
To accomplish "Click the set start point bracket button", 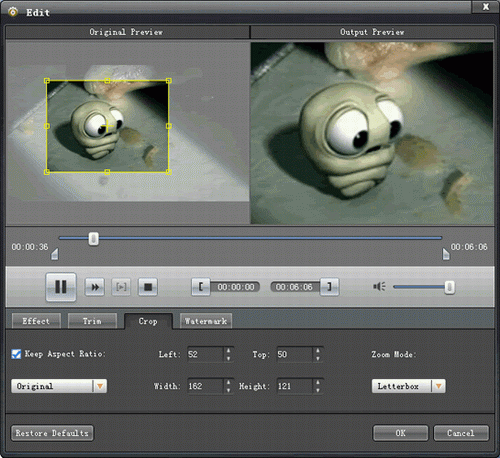I will pyautogui.click(x=201, y=287).
